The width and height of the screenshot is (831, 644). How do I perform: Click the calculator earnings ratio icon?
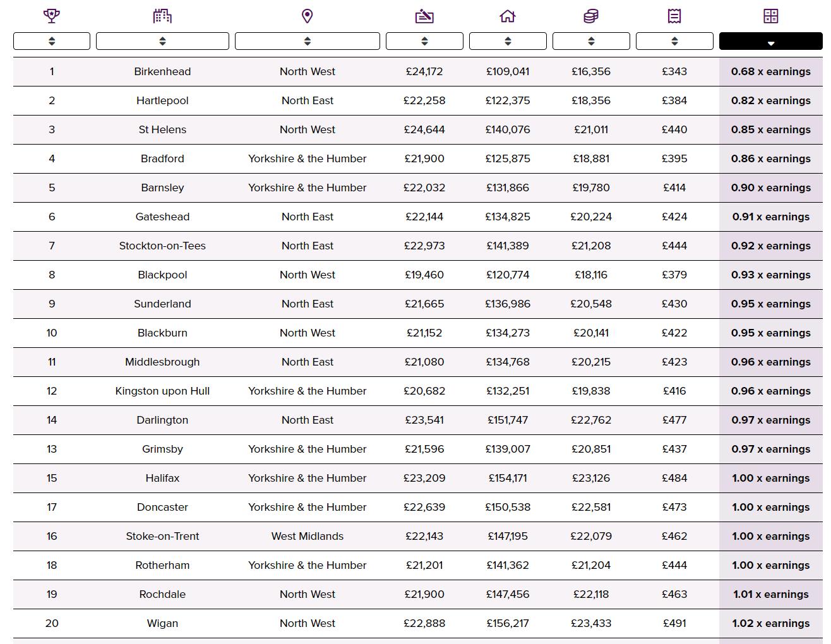click(771, 16)
